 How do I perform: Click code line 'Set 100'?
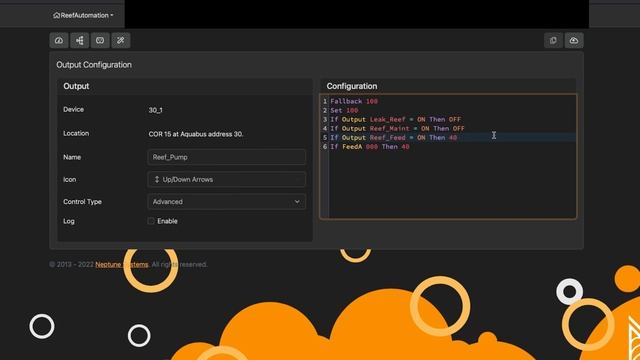(x=344, y=110)
